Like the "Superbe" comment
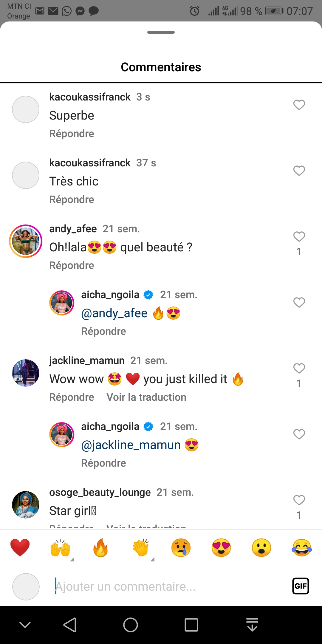Viewport: 322px width, 644px height. (299, 105)
